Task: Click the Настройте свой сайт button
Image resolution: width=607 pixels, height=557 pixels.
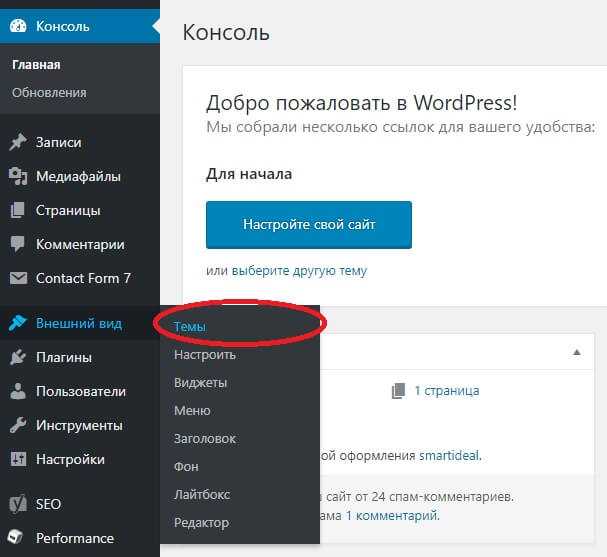Action: point(309,225)
